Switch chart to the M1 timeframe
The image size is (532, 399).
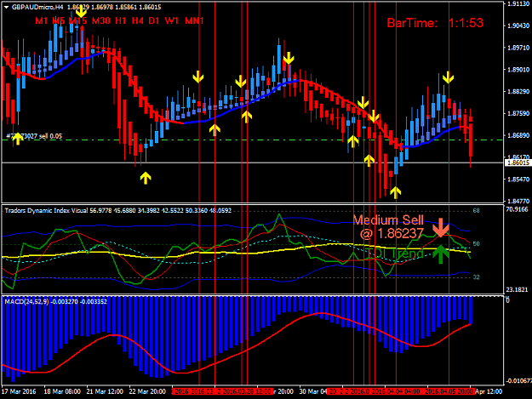pyautogui.click(x=42, y=21)
